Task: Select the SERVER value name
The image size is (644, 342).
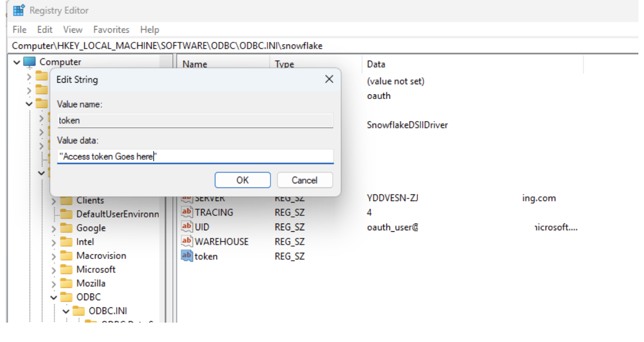Action: pyautogui.click(x=210, y=198)
